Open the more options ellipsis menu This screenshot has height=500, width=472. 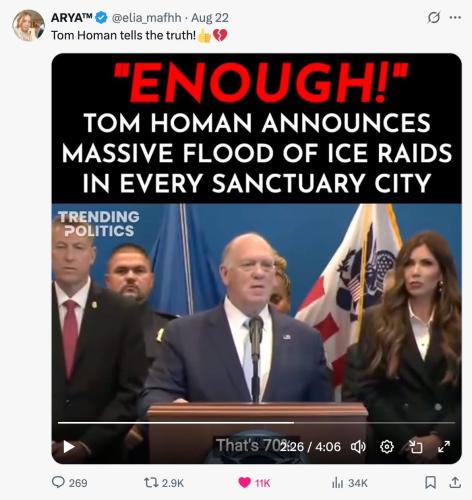tap(455, 17)
